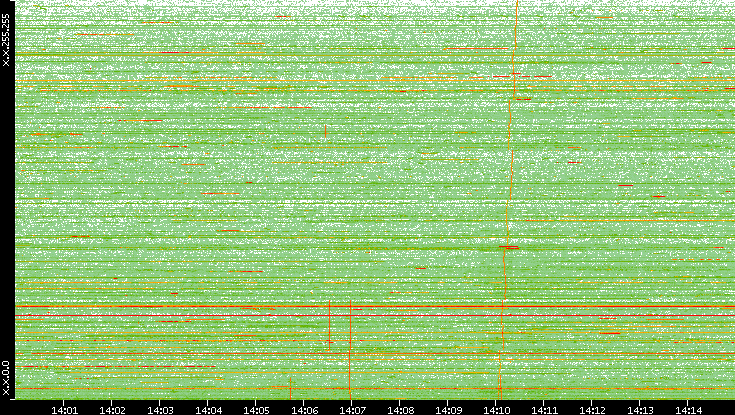Click the 14:07 time axis label
Screen dimensions: 735x415
[x=352, y=410]
